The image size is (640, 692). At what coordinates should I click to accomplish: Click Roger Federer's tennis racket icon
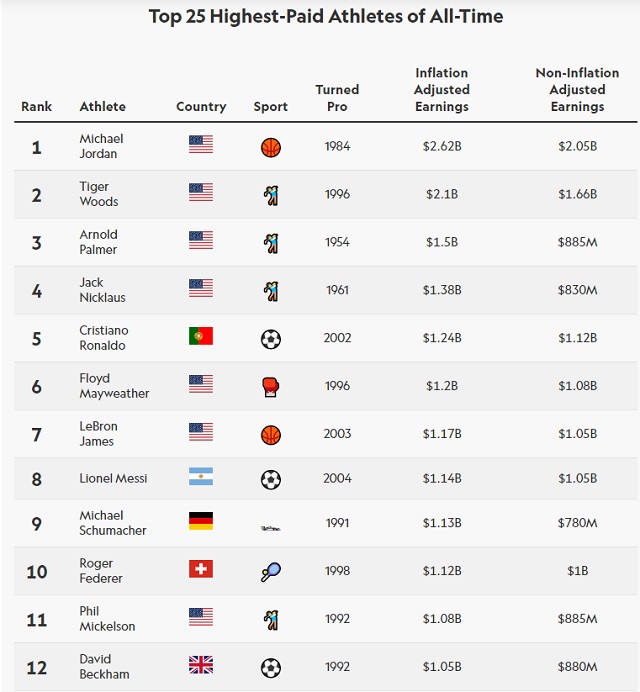point(271,571)
